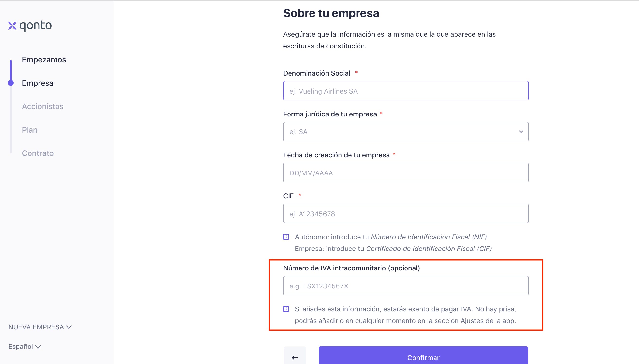This screenshot has width=639, height=364.
Task: Expand the NUEVA EMPRESA selector
Action: point(40,327)
